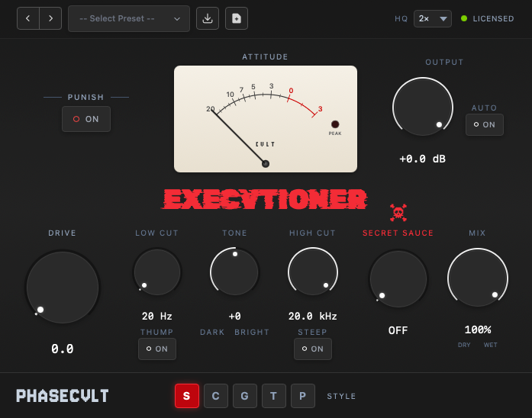Click the MIX heading label

point(477,233)
